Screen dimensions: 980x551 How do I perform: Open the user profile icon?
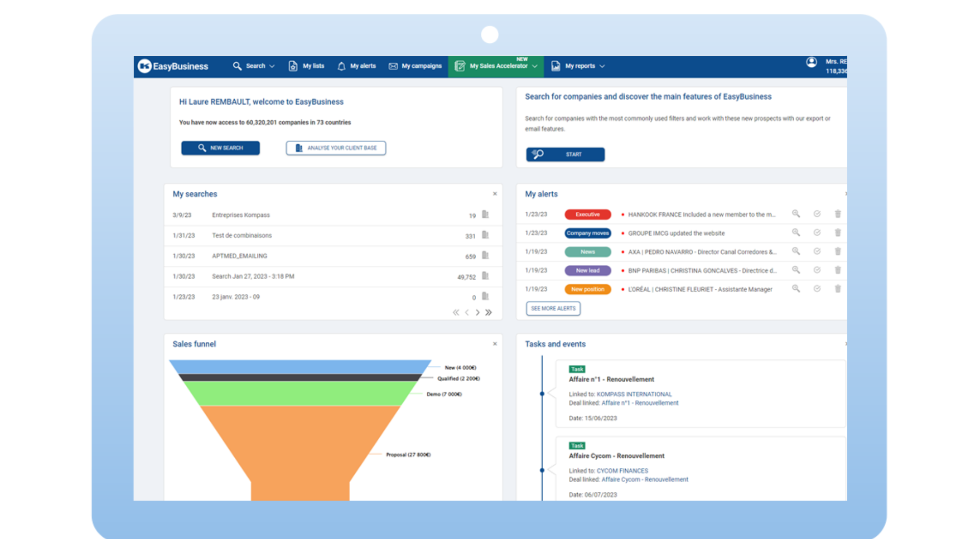pos(812,62)
